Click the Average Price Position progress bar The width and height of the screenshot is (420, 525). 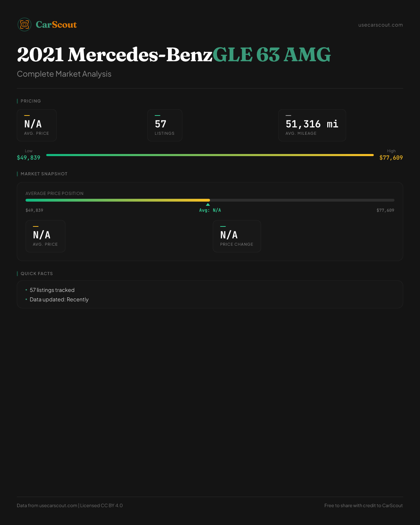pyautogui.click(x=210, y=200)
